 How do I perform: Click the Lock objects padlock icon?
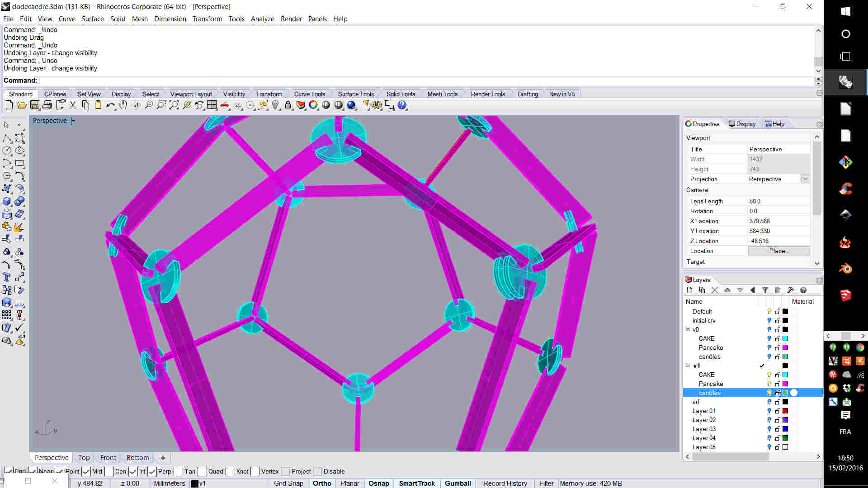tap(288, 105)
